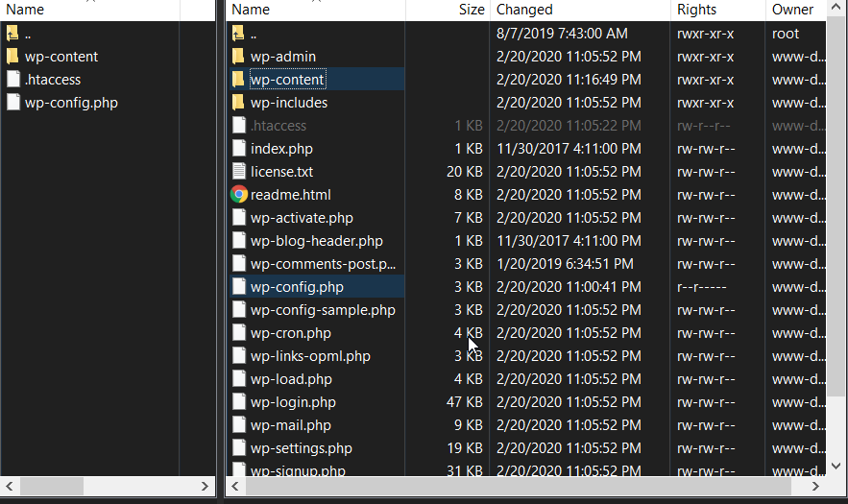Sort remote files by Size column
Viewport: 848px width, 504px height.
pyautogui.click(x=448, y=10)
